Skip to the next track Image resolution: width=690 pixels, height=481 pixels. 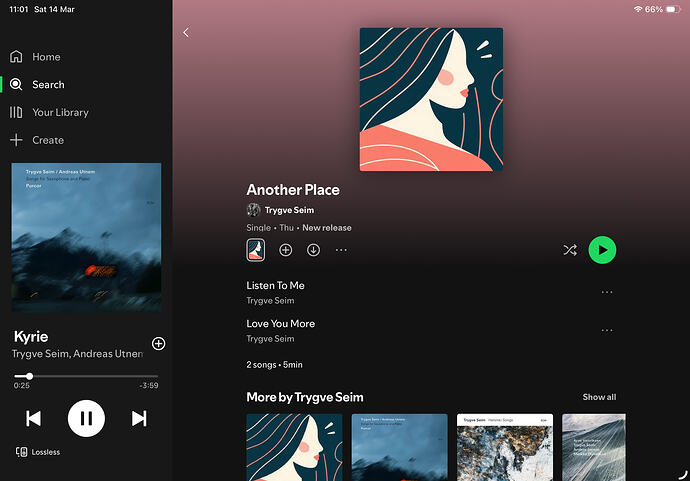[139, 419]
